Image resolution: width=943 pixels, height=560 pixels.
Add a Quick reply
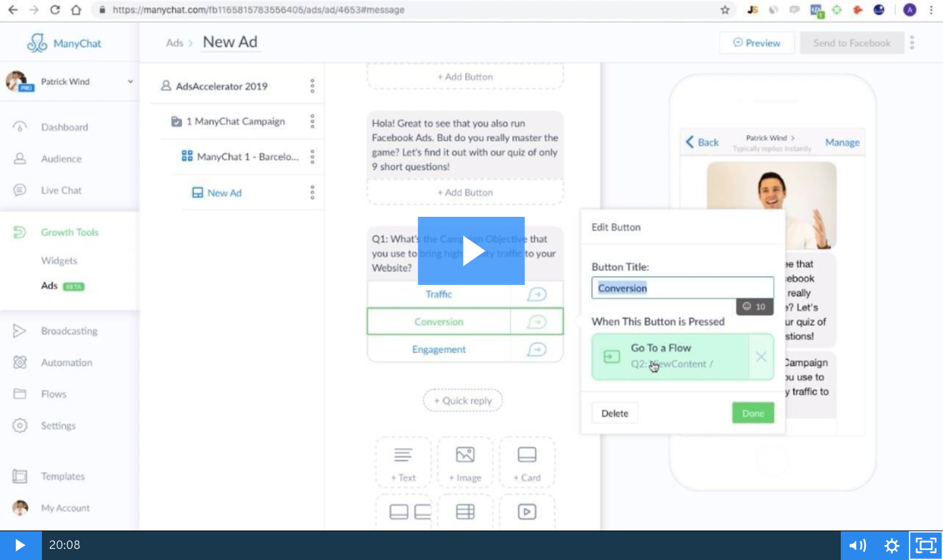463,400
